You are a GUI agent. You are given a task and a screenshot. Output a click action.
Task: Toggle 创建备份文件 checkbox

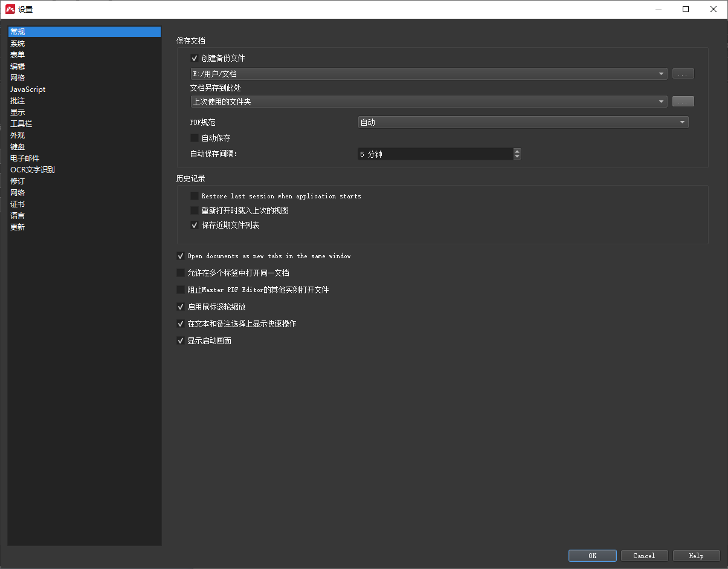(195, 59)
